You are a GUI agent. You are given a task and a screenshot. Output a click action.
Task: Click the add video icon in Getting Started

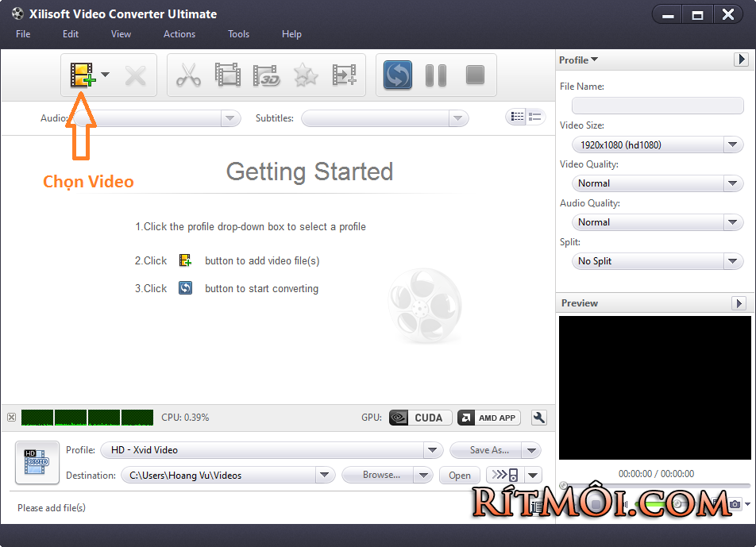click(x=185, y=260)
